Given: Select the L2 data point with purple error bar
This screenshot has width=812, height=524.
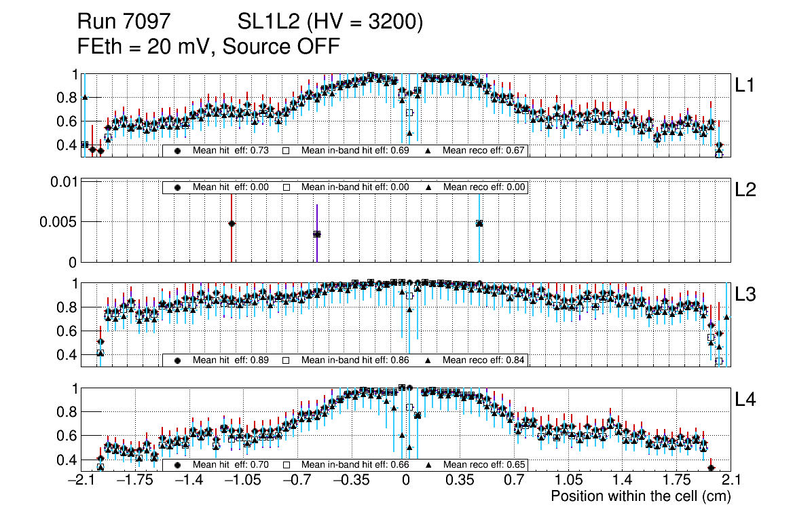Looking at the screenshot, I should click(x=316, y=234).
